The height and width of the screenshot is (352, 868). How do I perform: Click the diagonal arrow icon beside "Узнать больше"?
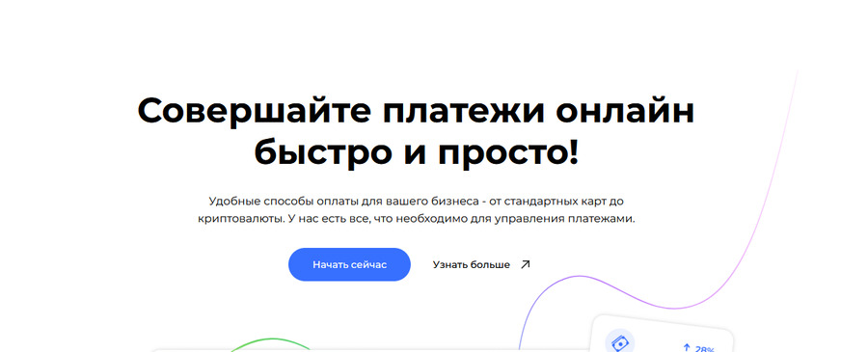click(x=526, y=264)
